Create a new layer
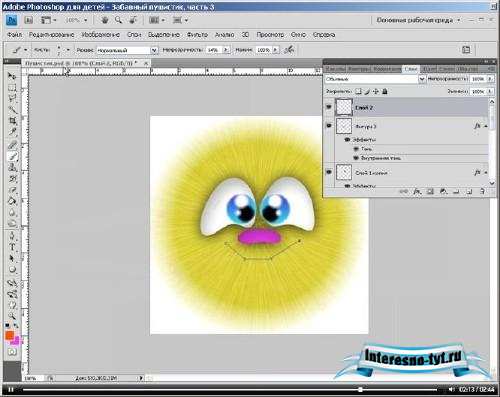The height and width of the screenshot is (397, 500). click(x=469, y=192)
